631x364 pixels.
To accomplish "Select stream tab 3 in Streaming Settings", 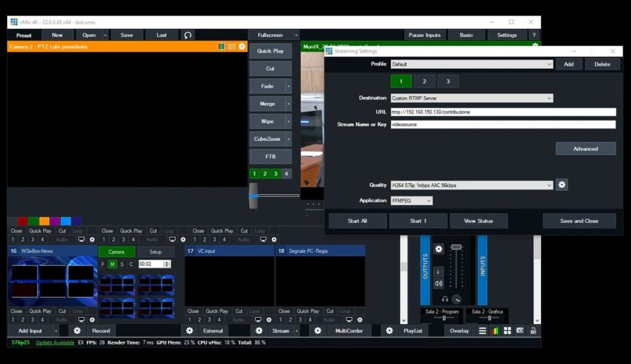I will click(x=448, y=81).
